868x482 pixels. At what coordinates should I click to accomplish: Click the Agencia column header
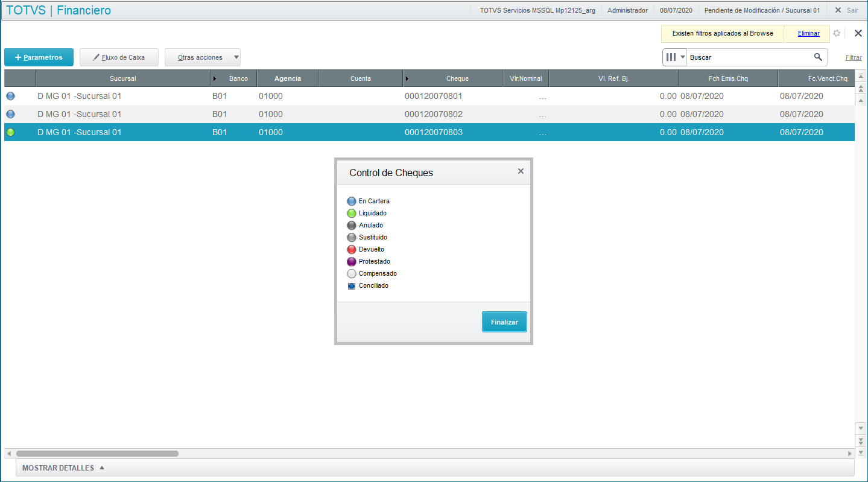(x=288, y=78)
